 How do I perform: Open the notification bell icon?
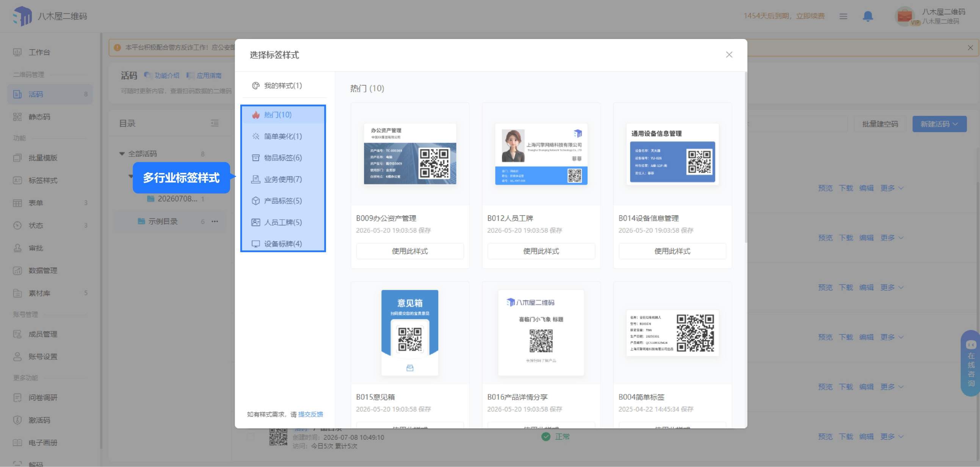pos(867,16)
